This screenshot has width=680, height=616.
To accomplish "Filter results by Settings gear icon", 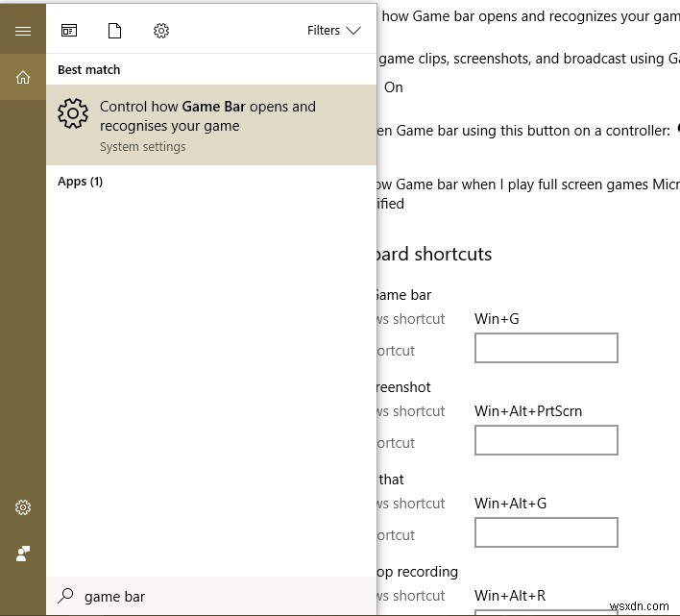I will pos(161,31).
